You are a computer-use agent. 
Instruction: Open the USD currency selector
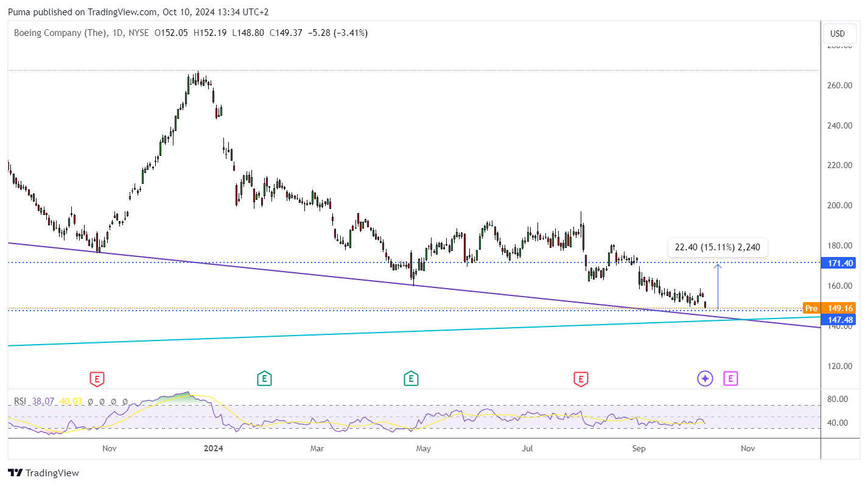[838, 33]
